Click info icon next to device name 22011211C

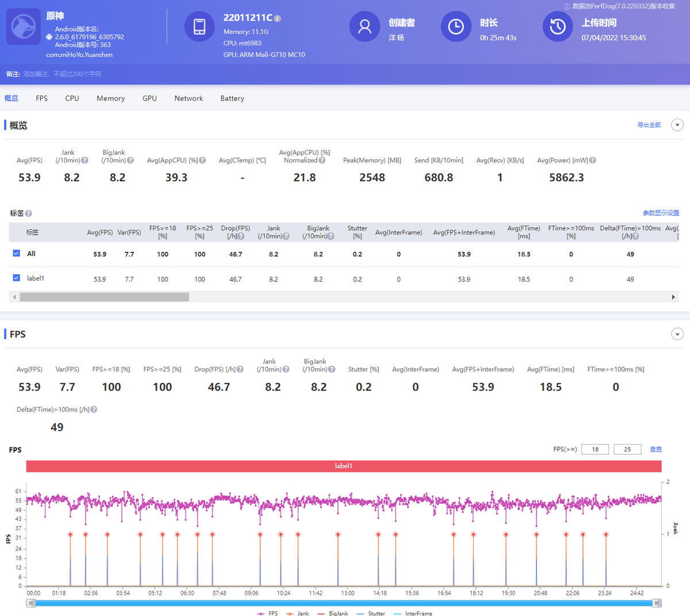278,18
